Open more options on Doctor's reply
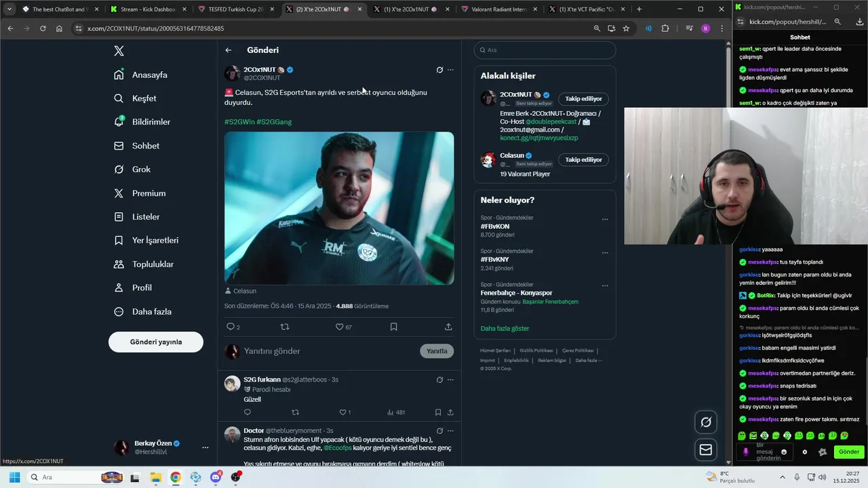Screen dimensions: 868x488 click(450, 430)
